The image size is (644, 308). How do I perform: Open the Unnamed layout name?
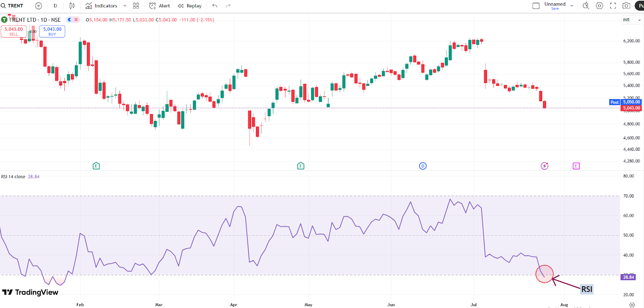coord(555,4)
